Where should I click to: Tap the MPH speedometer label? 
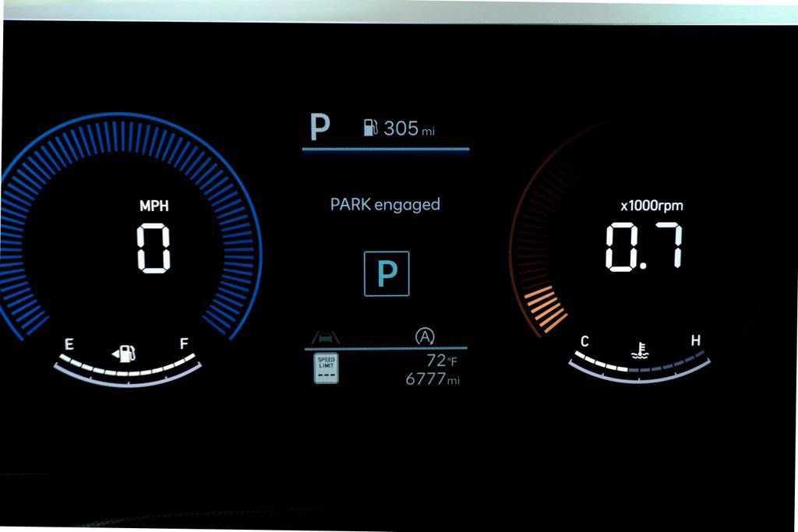(x=154, y=206)
